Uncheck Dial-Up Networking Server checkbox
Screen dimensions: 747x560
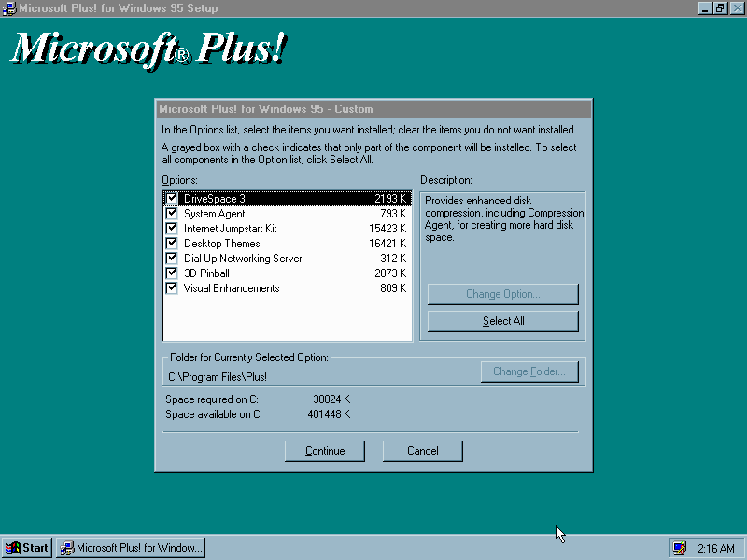tap(172, 259)
